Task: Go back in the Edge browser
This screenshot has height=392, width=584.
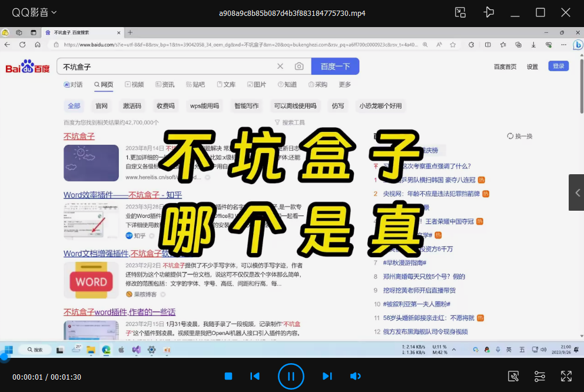Action: 8,45
